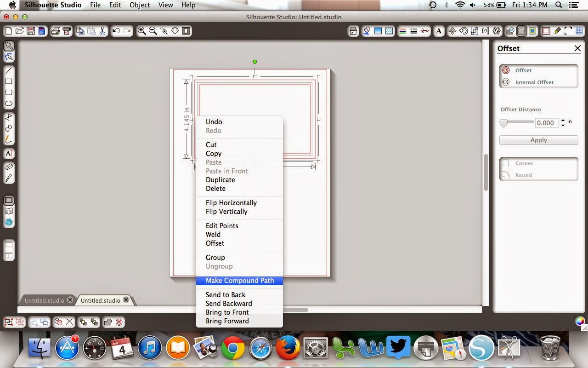Open the Fill Color window

click(366, 31)
